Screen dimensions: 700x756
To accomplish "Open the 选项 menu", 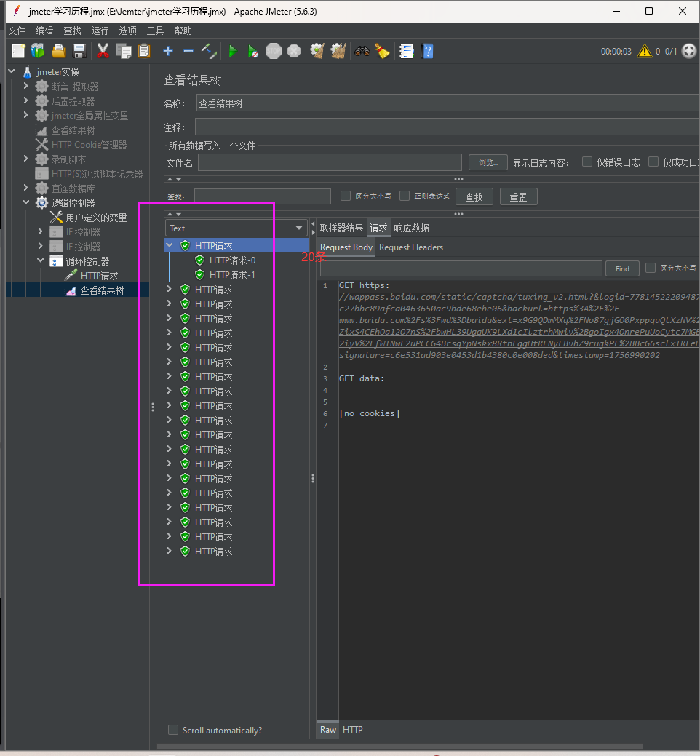I will coord(128,31).
